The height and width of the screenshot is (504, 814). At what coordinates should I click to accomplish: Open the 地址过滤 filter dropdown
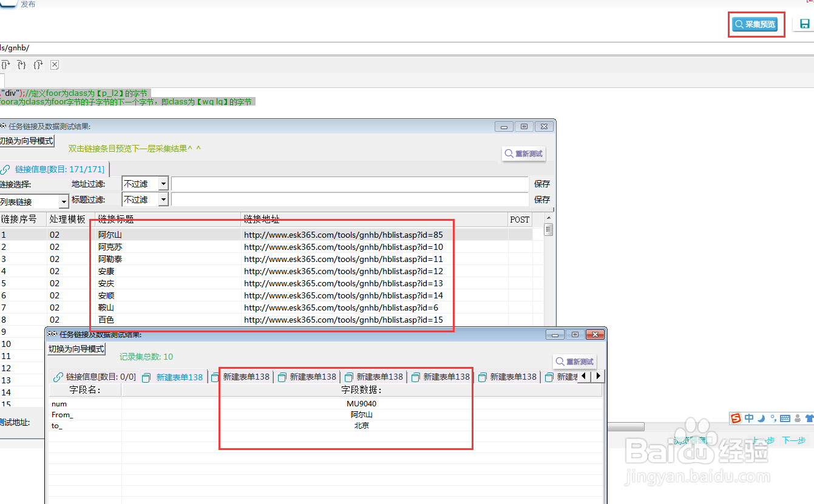[163, 183]
